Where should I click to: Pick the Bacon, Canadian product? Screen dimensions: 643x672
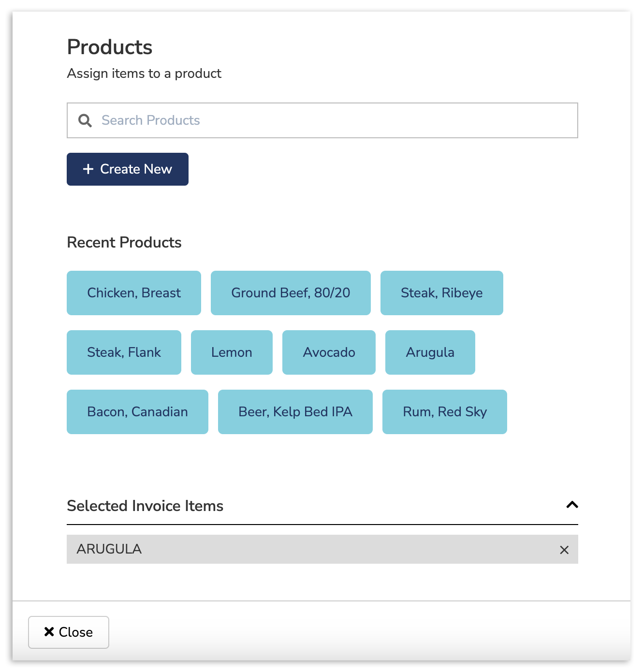(137, 411)
